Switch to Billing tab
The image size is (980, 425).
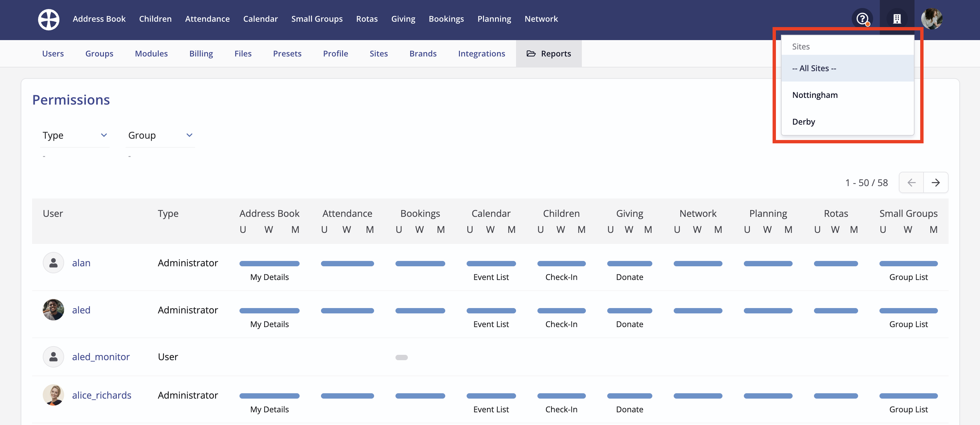point(201,54)
